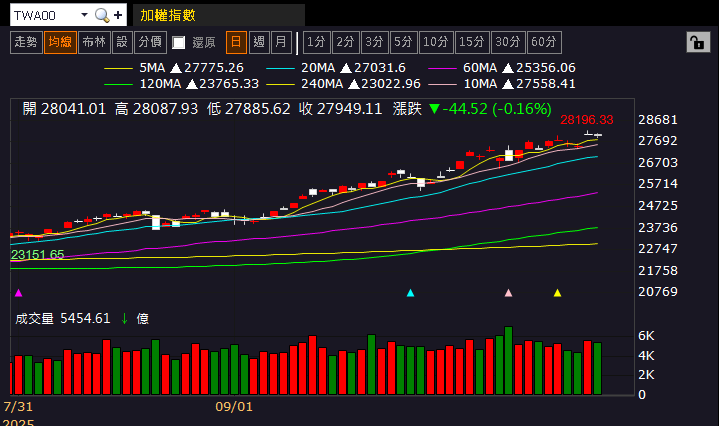Click the pink triangle event marker
This screenshot has width=719, height=426.
pyautogui.click(x=509, y=293)
